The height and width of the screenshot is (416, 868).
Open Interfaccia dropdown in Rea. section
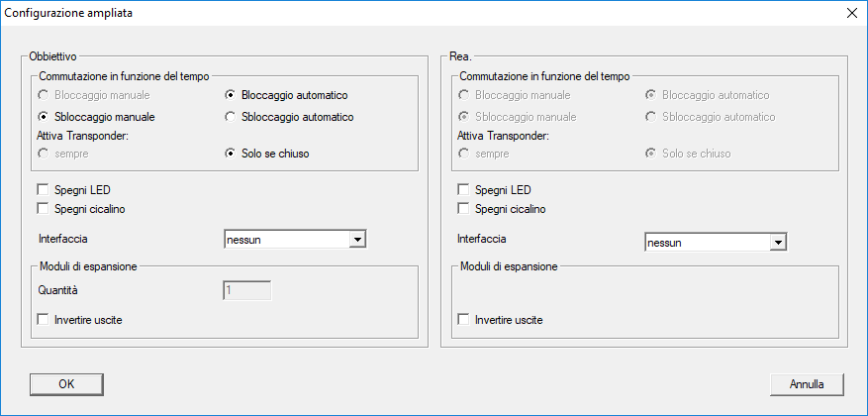778,242
